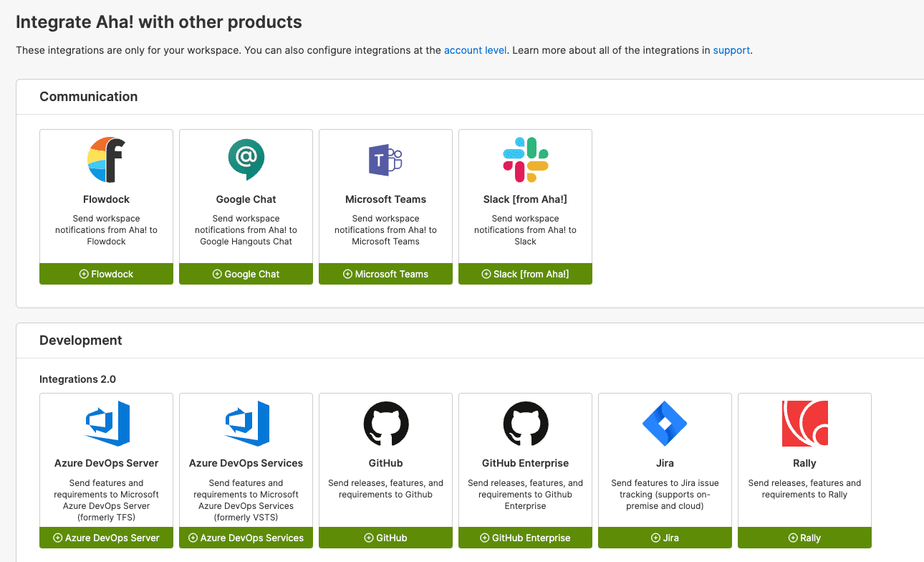Click the Flowdock card title text
Screen dimensions: 924x562
point(106,199)
